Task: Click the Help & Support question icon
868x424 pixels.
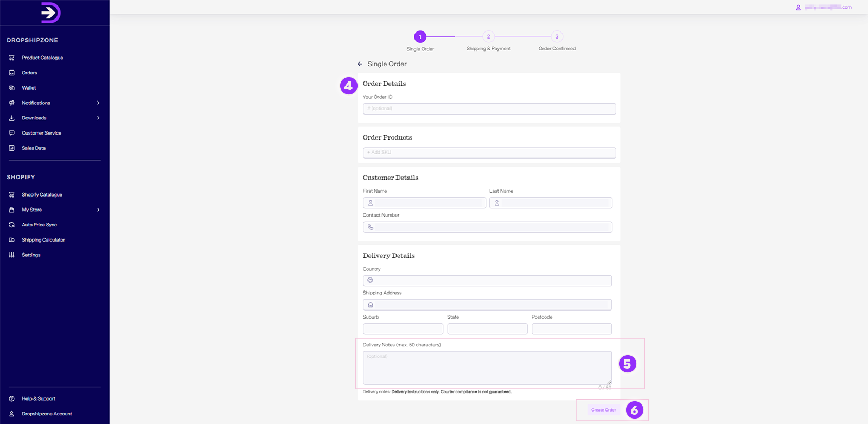Action: [x=11, y=398]
